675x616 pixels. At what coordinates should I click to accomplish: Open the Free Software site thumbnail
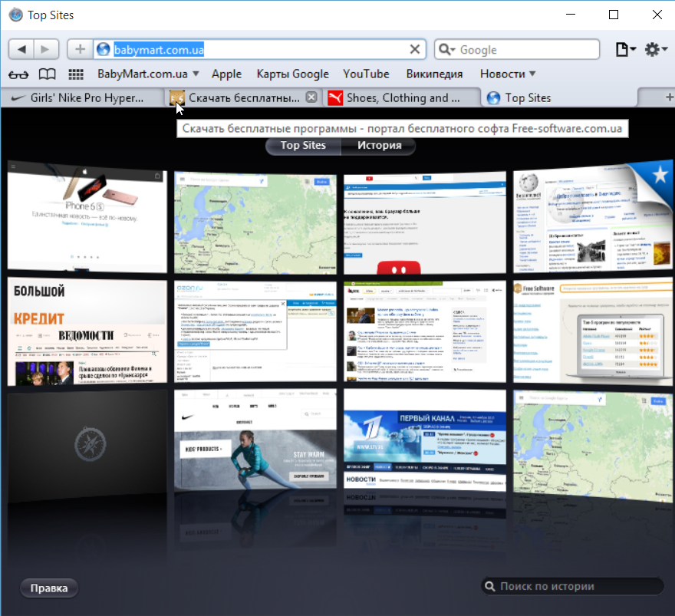click(x=592, y=332)
